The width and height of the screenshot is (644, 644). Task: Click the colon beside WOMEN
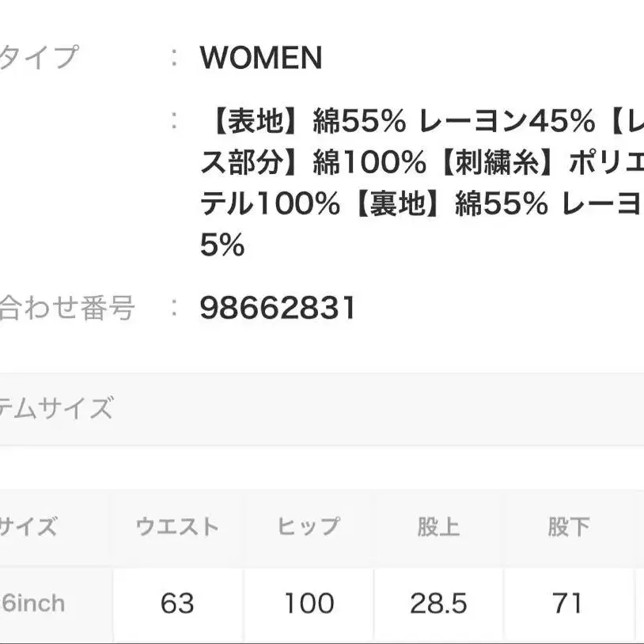[x=175, y=58]
